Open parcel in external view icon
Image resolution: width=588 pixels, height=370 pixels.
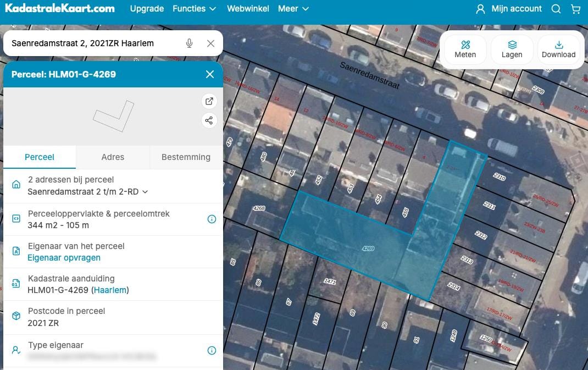(x=209, y=101)
